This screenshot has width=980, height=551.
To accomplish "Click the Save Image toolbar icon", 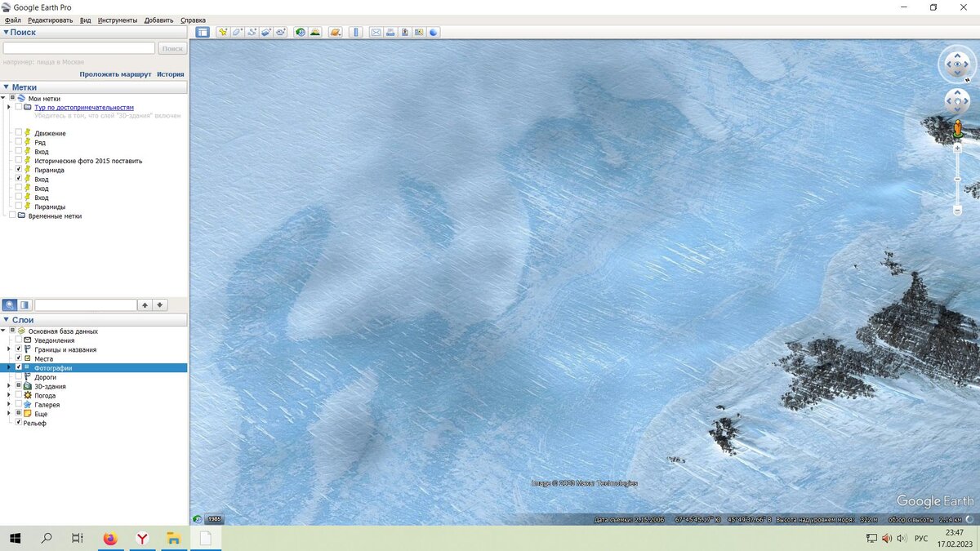I will [x=405, y=32].
